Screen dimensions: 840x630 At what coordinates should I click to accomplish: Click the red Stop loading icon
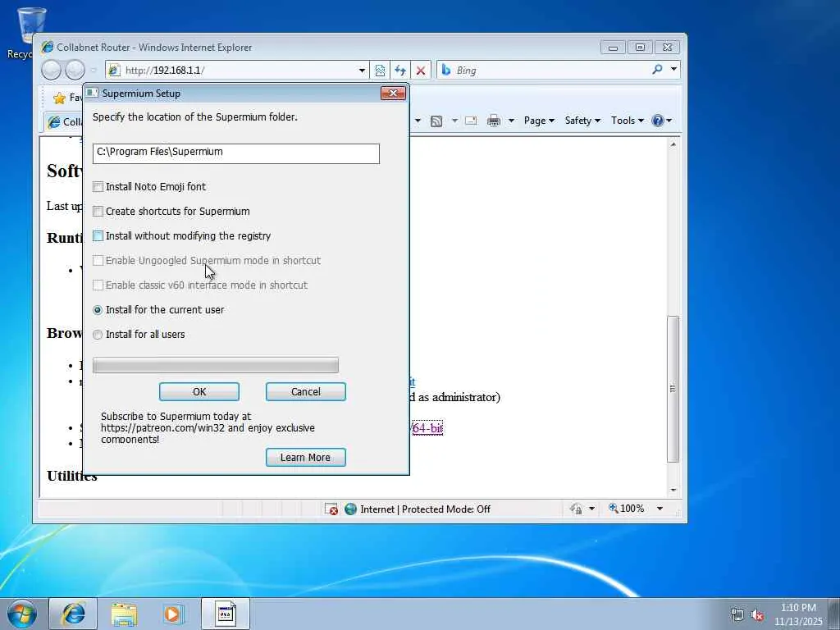click(421, 71)
